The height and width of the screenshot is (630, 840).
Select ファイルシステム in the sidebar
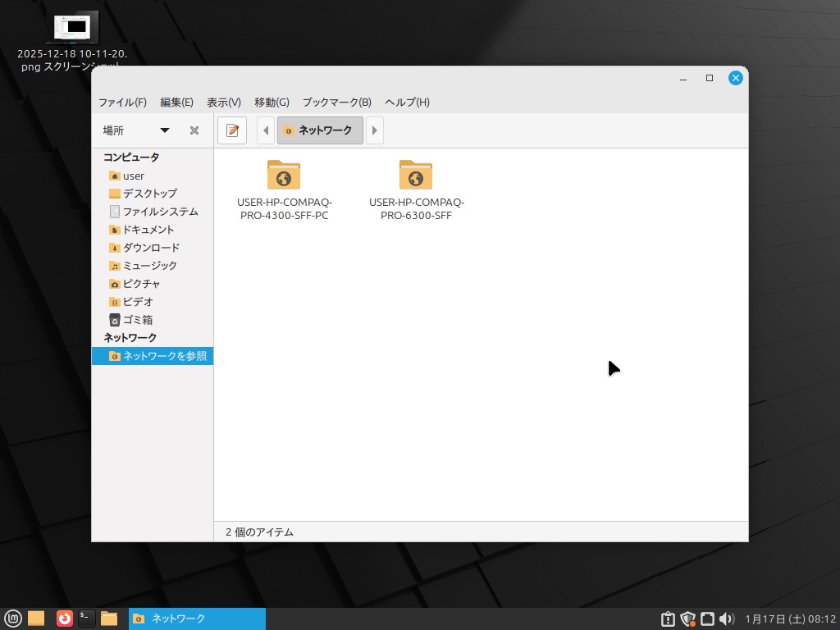click(160, 212)
